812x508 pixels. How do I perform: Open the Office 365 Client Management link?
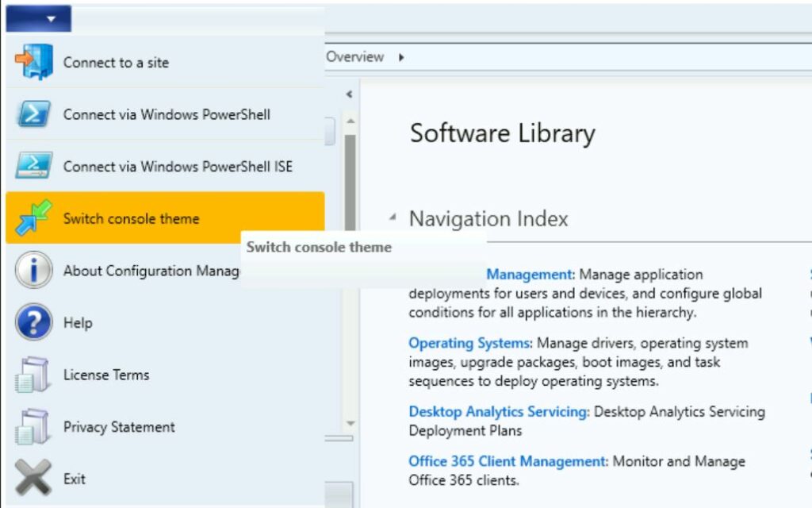(x=508, y=461)
